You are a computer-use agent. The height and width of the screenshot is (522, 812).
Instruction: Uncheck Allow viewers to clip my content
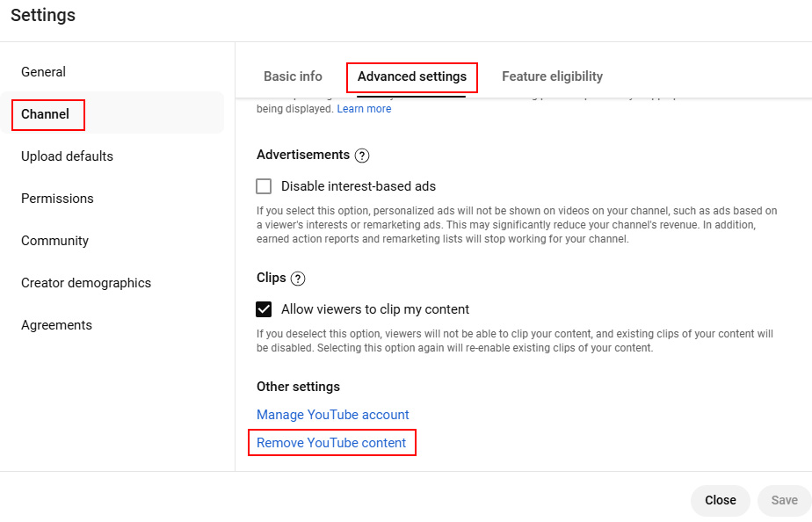(264, 309)
